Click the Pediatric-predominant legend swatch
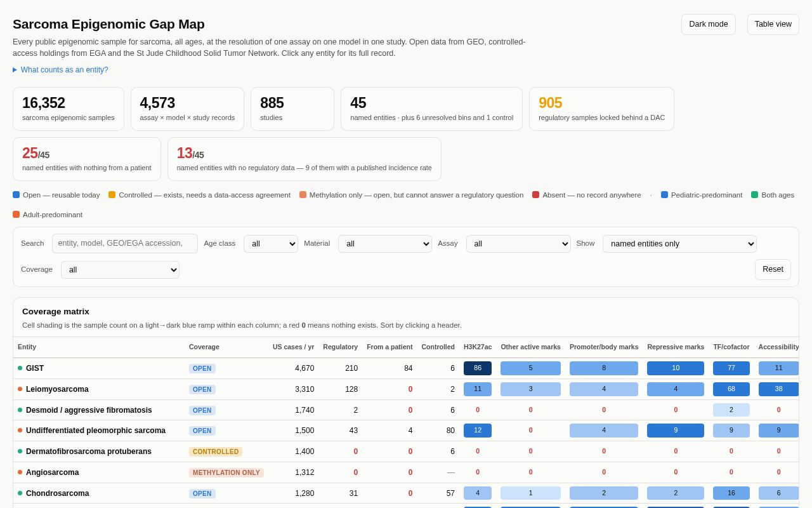Image resolution: width=812 pixels, height=508 pixels. pos(665,195)
